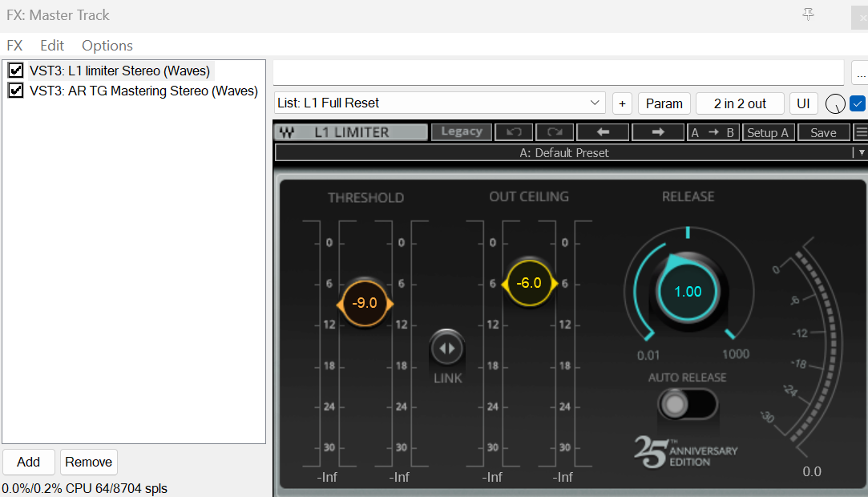The width and height of the screenshot is (868, 497).
Task: Open the Options menu
Action: [107, 46]
